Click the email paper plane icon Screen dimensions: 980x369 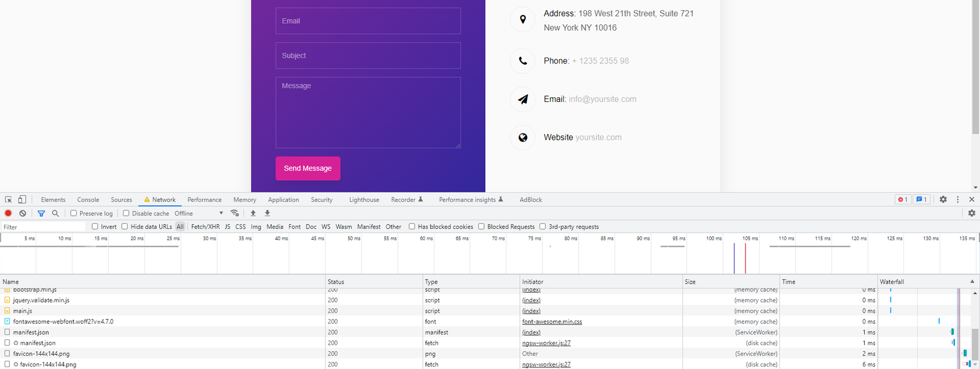(x=523, y=99)
